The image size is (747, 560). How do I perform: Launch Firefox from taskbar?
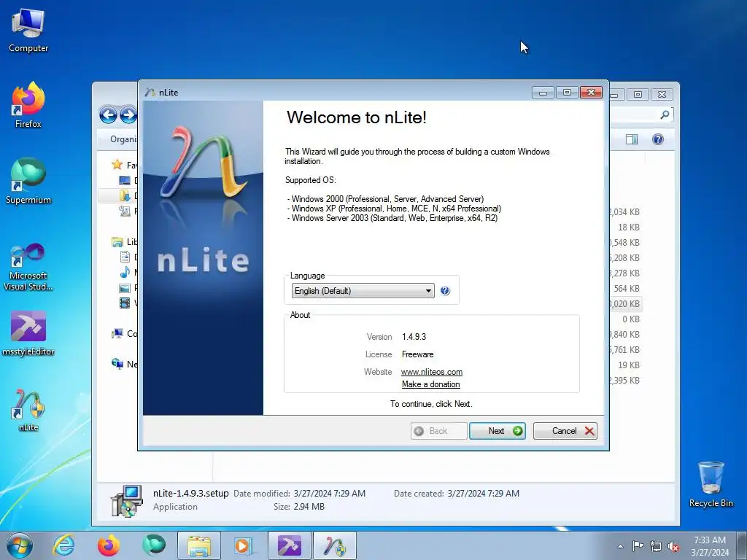(x=109, y=545)
